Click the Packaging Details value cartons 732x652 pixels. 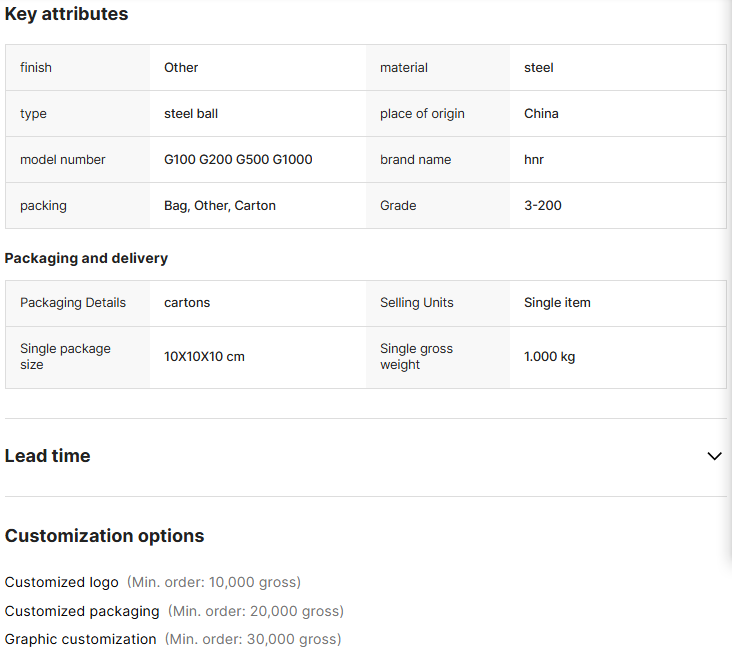(x=187, y=303)
